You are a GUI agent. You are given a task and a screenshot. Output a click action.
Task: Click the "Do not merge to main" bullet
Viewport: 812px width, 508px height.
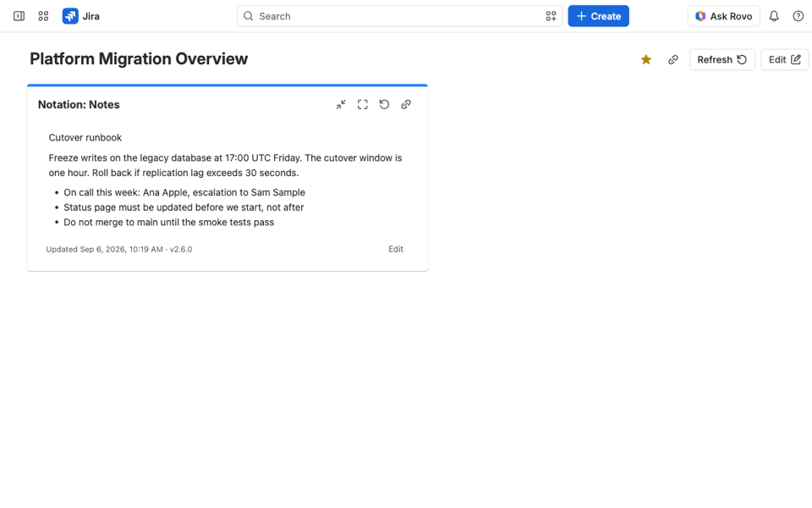[x=169, y=223]
